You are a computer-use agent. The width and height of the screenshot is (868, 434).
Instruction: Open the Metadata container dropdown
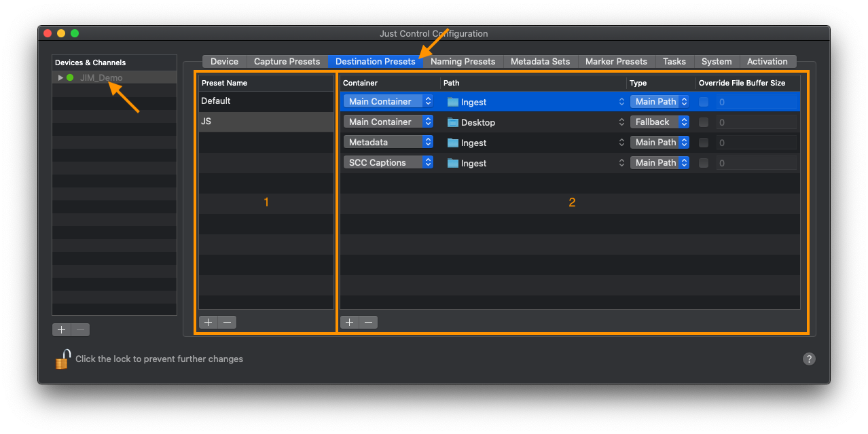coord(388,142)
